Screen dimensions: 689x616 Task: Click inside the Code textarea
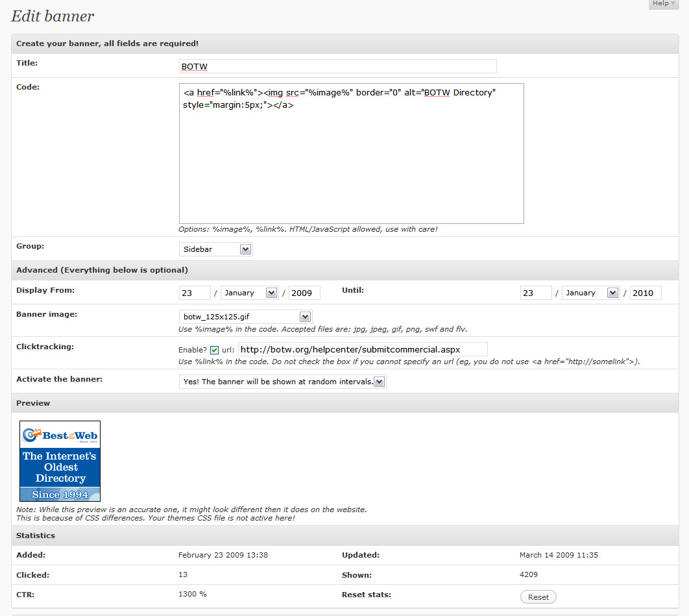351,153
